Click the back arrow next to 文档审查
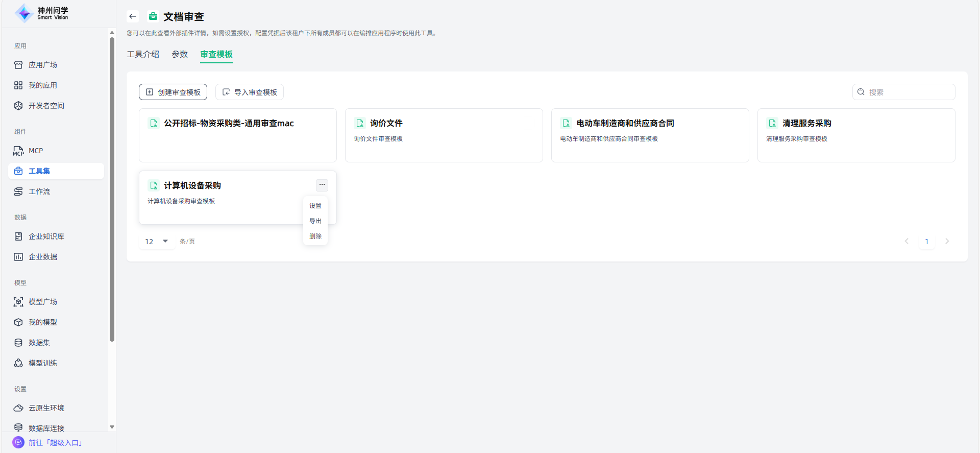The width and height of the screenshot is (980, 453). (133, 16)
